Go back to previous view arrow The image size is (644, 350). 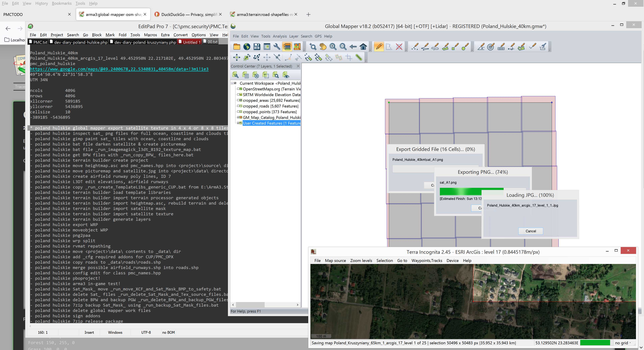point(353,47)
